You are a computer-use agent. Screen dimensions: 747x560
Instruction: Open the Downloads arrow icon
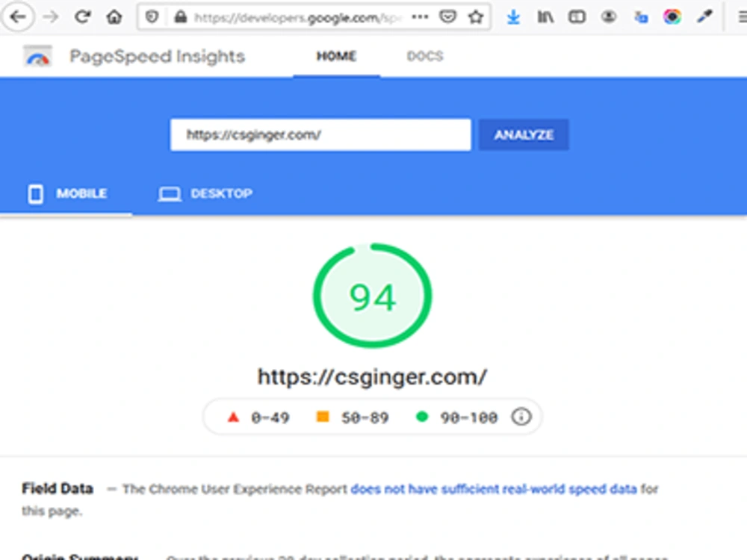tap(513, 16)
